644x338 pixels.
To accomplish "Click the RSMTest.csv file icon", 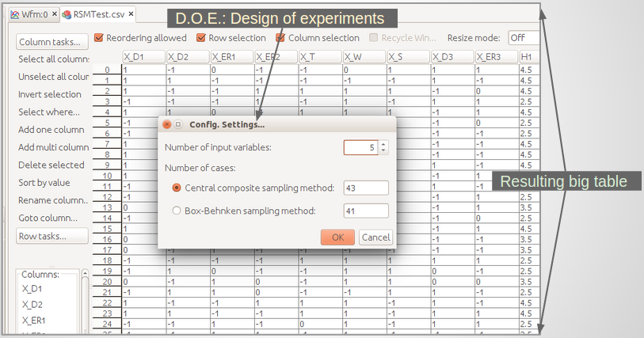I will point(67,14).
